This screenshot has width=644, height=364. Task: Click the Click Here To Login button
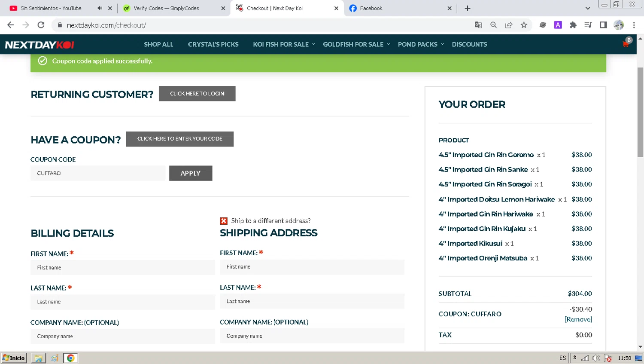point(197,94)
